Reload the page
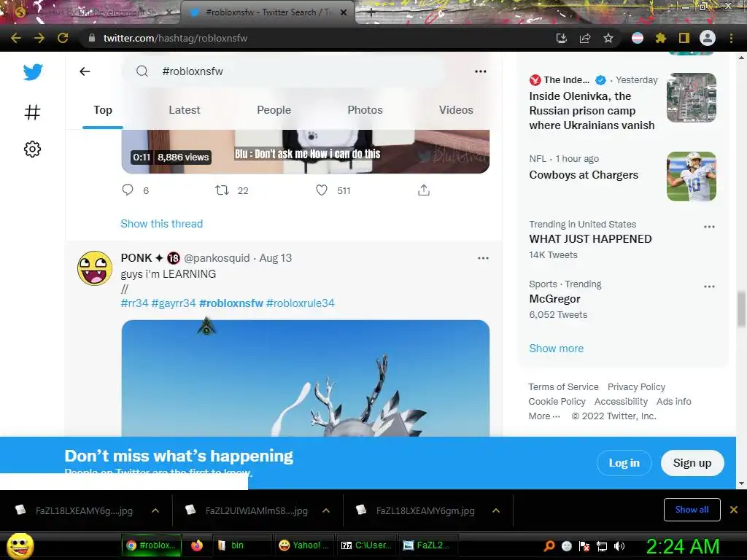 click(63, 38)
